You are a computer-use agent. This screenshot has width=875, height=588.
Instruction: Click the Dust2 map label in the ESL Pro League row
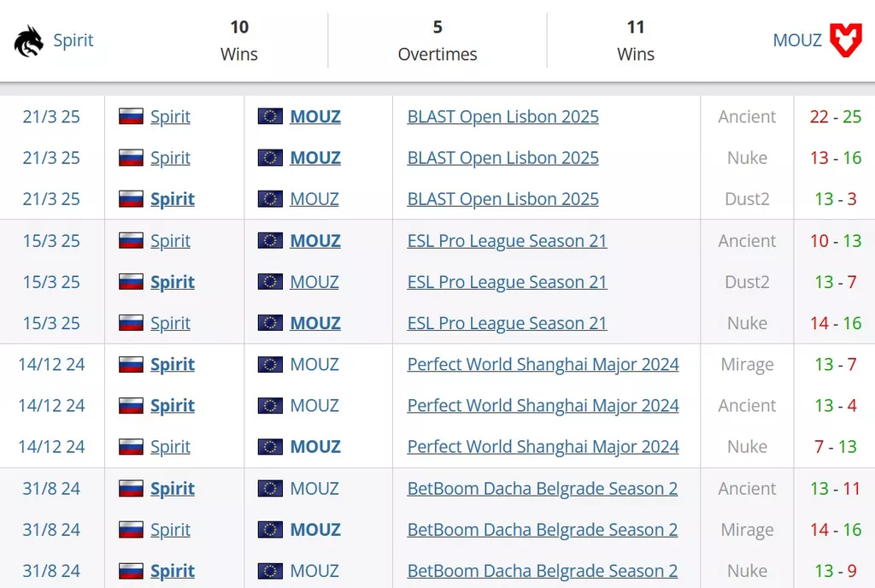747,282
